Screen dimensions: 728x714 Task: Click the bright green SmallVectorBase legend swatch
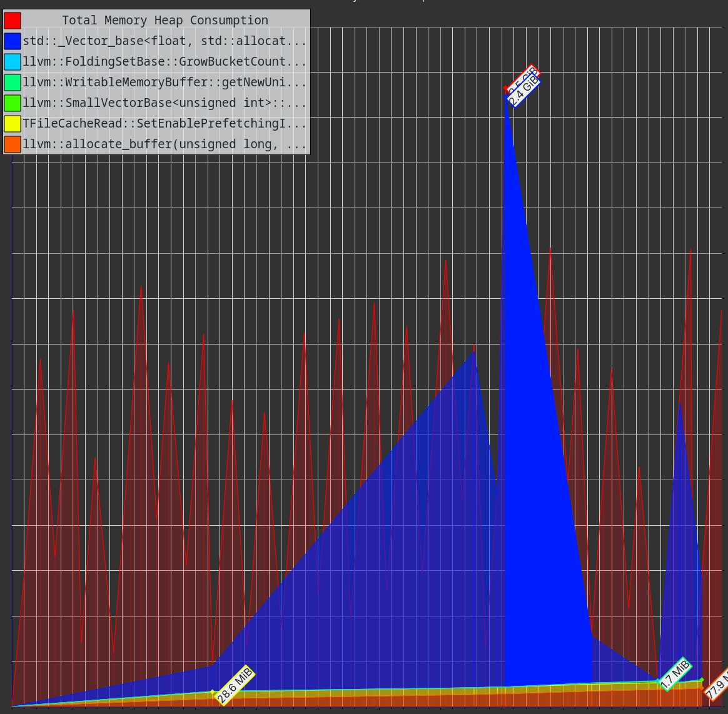click(x=13, y=103)
